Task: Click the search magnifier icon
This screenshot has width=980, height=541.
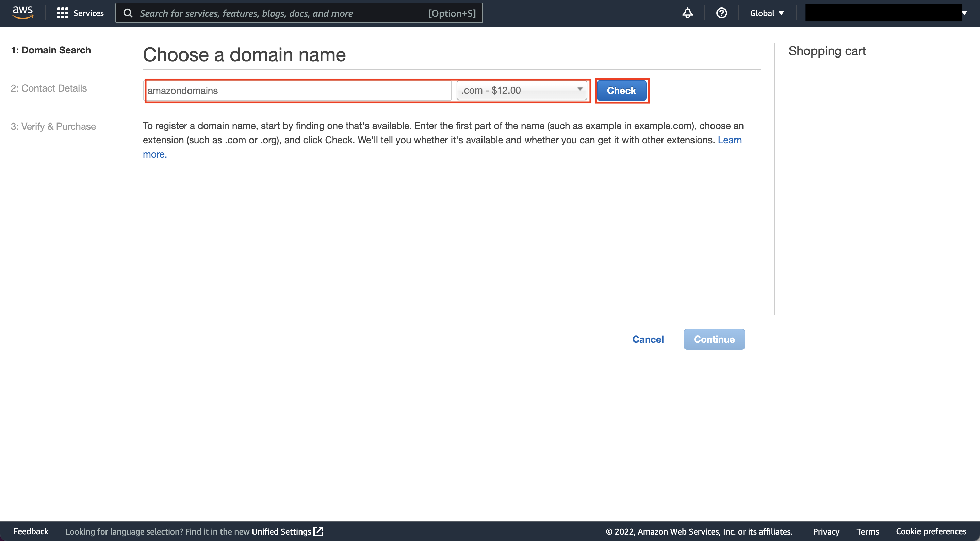Action: tap(128, 13)
